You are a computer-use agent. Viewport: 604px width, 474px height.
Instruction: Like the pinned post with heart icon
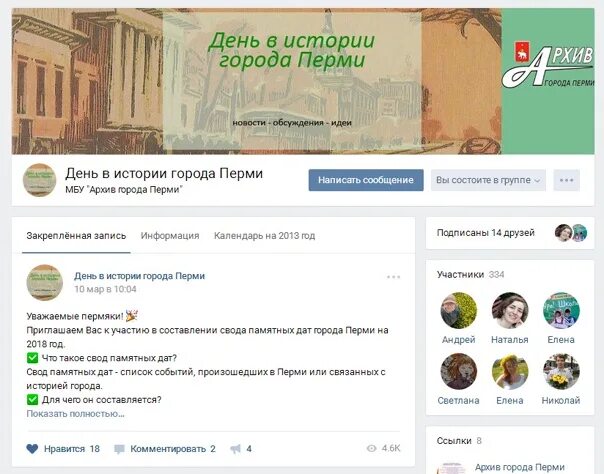coord(32,449)
